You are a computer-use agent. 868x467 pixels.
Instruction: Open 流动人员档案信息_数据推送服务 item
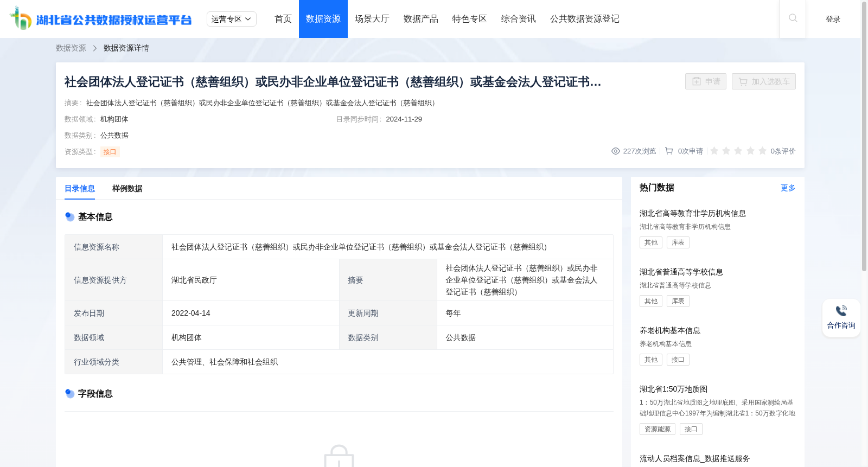pos(694,459)
